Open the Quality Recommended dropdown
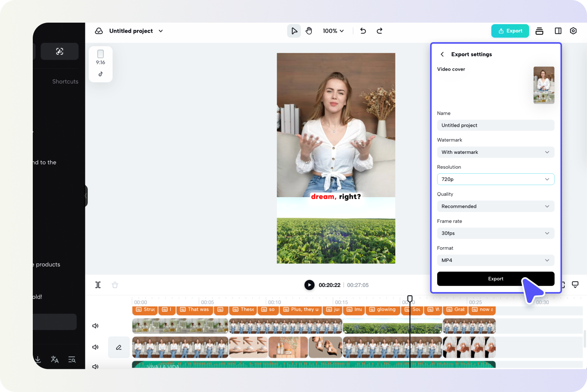The width and height of the screenshot is (587, 392). tap(496, 206)
